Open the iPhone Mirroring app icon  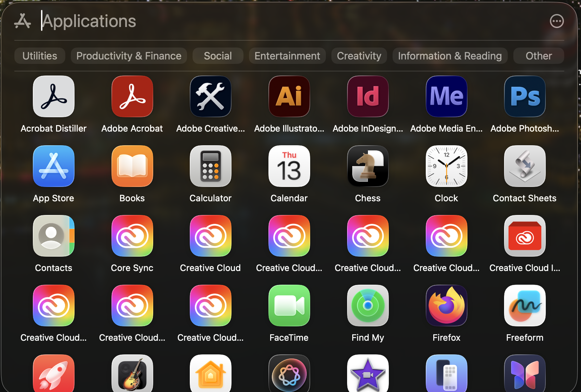[447, 374]
